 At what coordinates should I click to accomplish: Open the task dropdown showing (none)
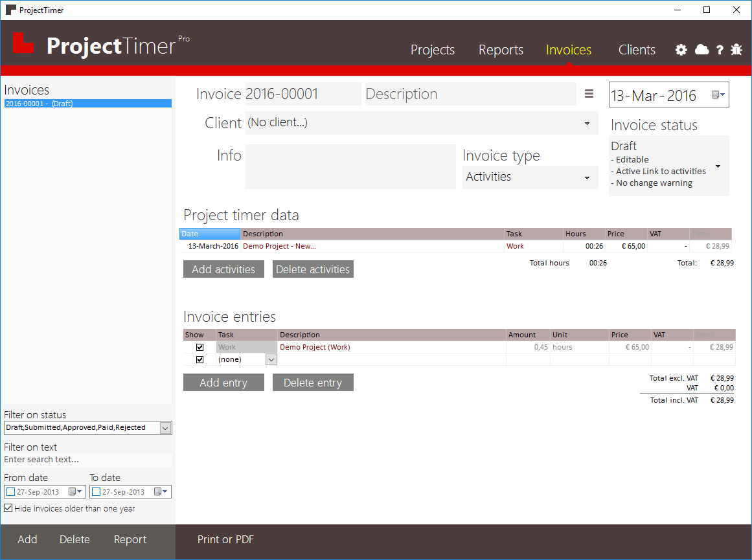point(271,359)
